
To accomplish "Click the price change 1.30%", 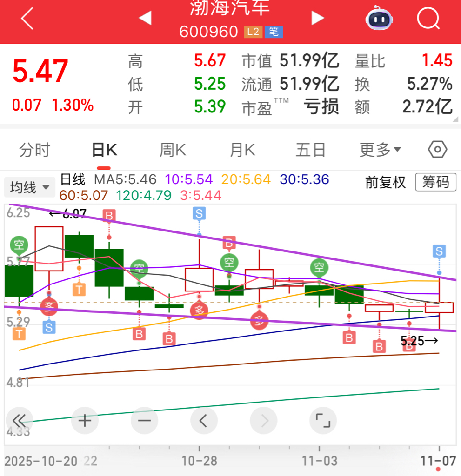I will 73,105.
